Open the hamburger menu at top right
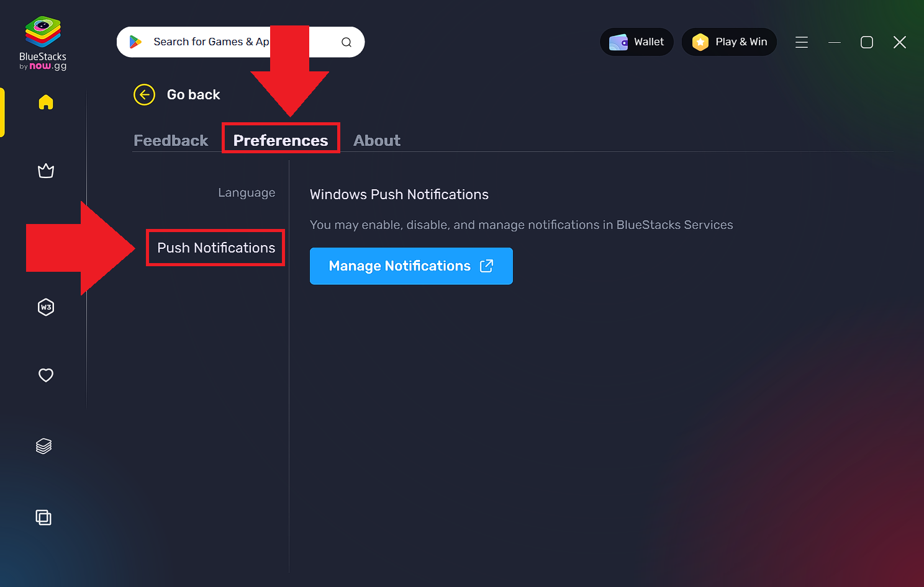 802,42
